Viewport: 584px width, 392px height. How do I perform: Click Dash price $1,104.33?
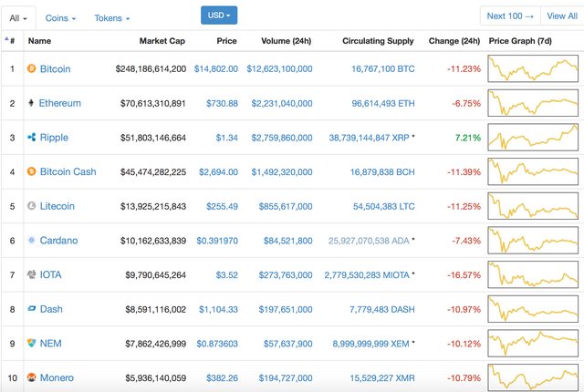click(x=218, y=309)
